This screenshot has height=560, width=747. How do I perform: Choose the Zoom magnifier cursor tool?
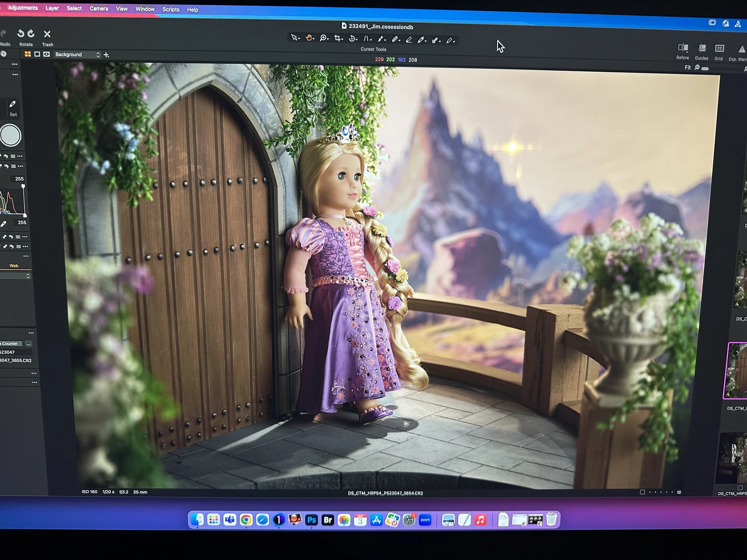coord(323,38)
